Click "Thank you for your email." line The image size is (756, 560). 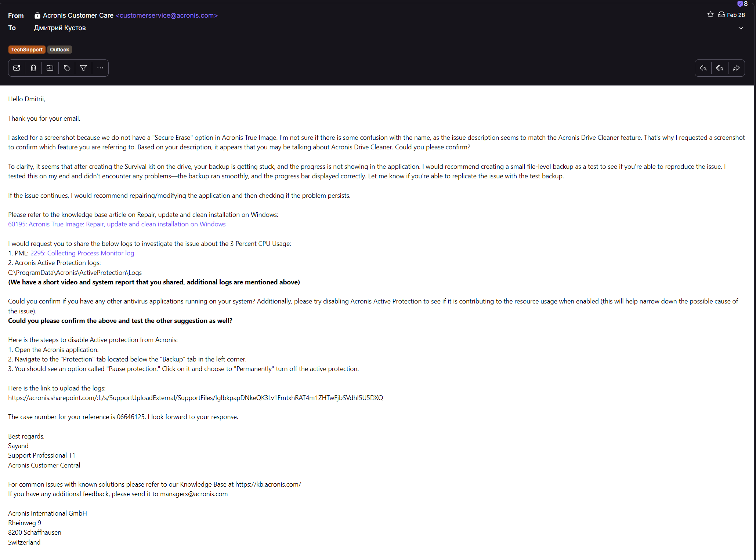tap(44, 119)
